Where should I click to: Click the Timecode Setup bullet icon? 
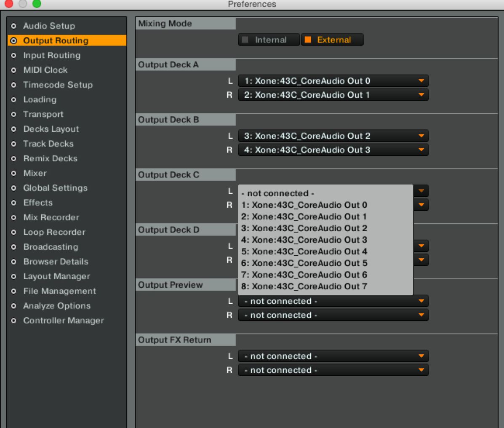[x=13, y=85]
